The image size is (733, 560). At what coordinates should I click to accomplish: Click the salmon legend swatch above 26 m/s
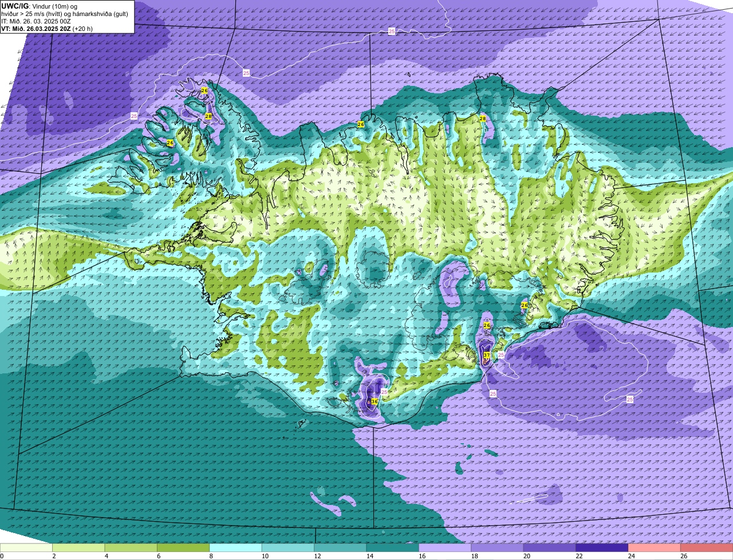pyautogui.click(x=707, y=548)
